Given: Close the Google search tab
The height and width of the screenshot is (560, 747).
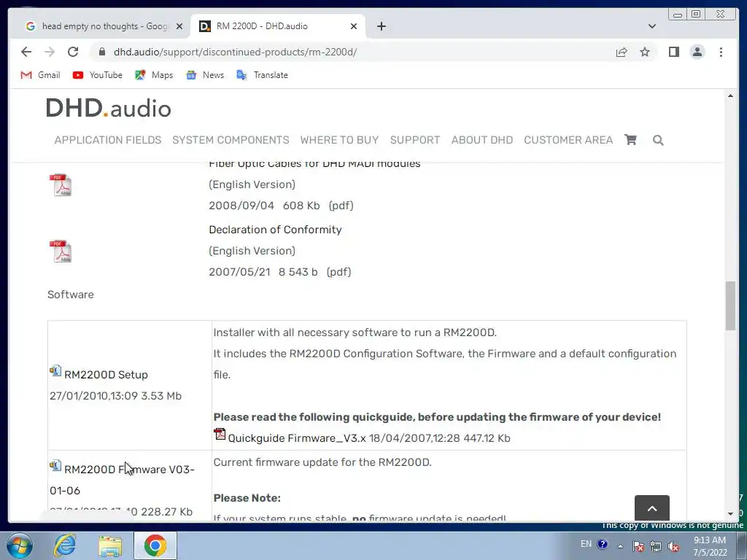Looking at the screenshot, I should [x=179, y=26].
